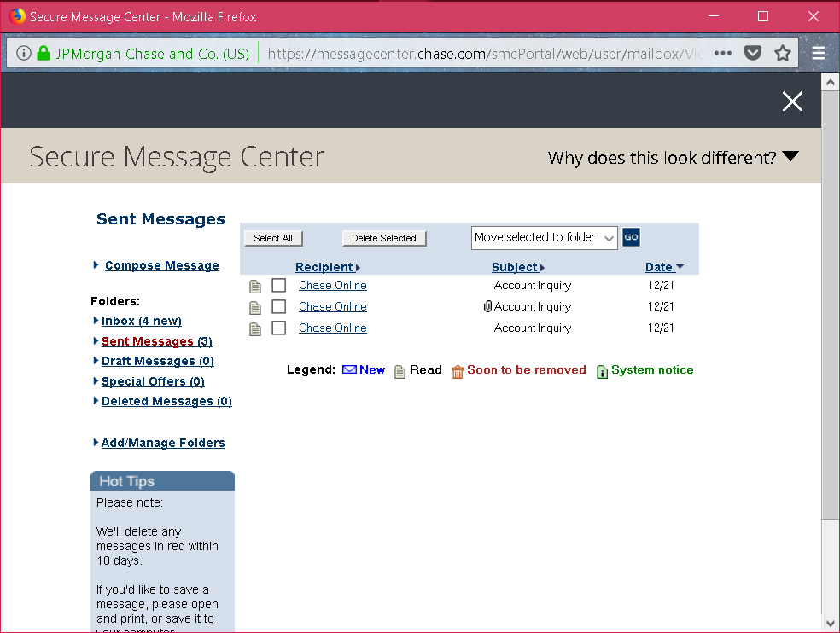840x633 pixels.
Task: Open the page actions three-dots menu
Action: [723, 53]
